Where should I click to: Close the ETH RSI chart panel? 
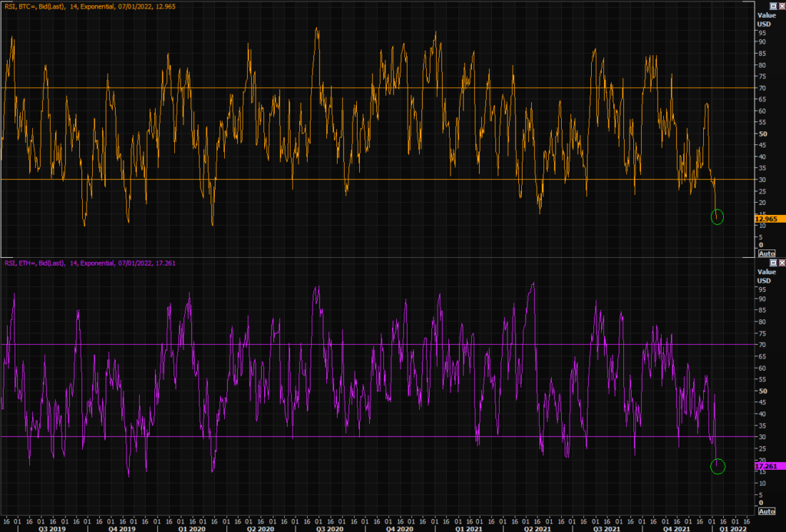click(781, 263)
